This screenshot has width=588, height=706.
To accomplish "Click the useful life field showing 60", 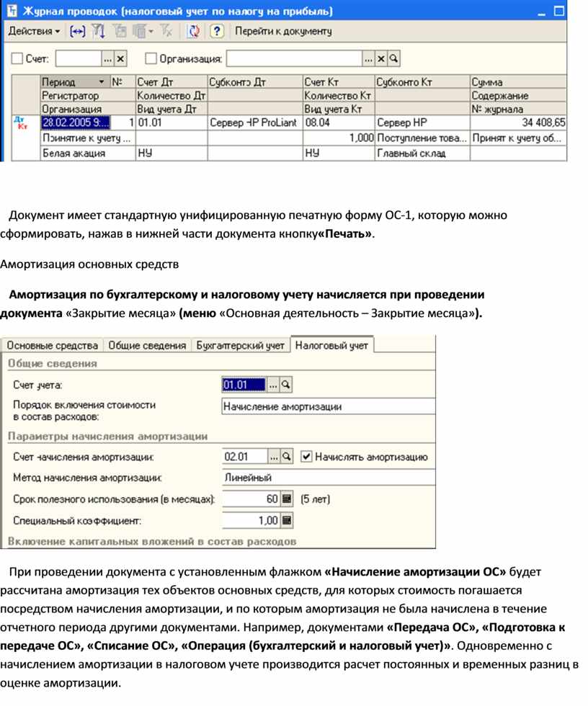I will point(251,499).
